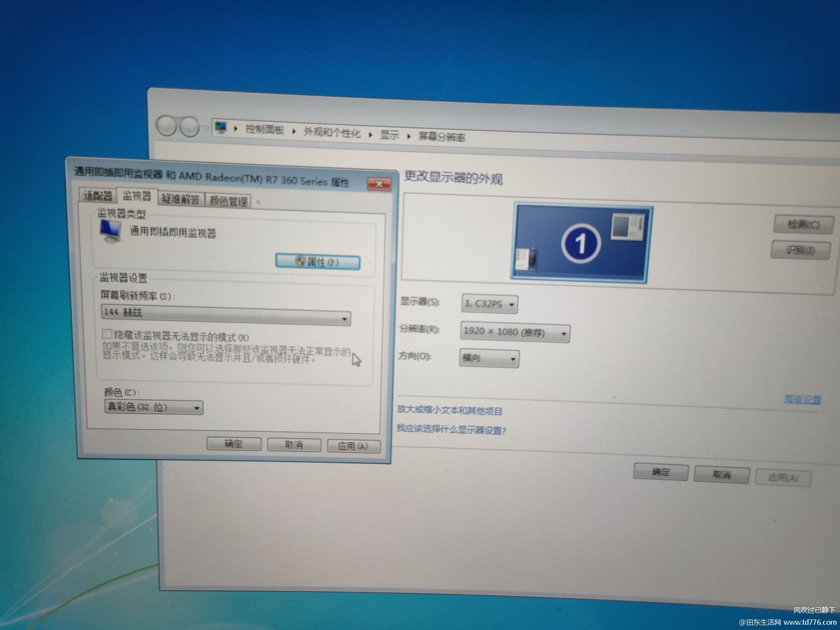The height and width of the screenshot is (630, 840).
Task: Click the back navigation arrow button
Action: pos(167,126)
